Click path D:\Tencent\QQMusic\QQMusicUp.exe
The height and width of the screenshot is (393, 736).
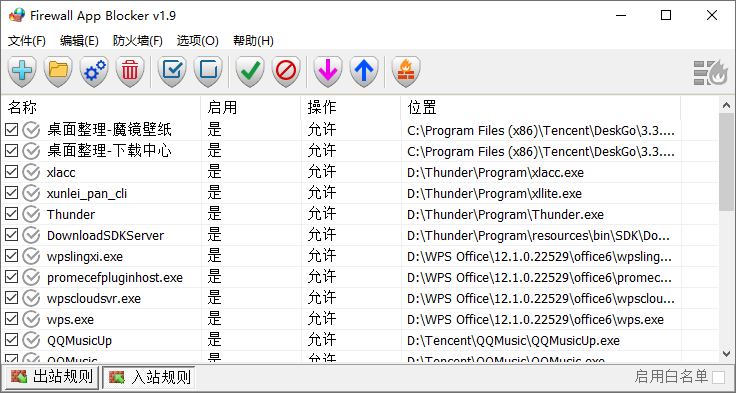tap(513, 340)
